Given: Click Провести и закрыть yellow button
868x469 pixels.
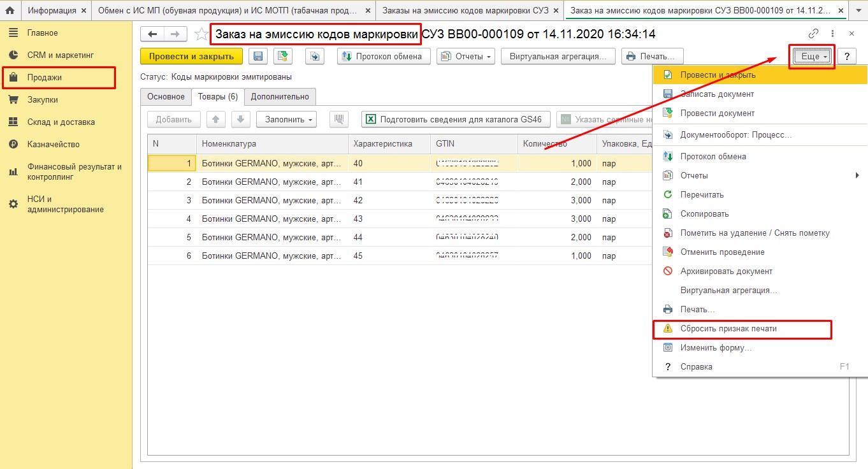Looking at the screenshot, I should tap(191, 56).
